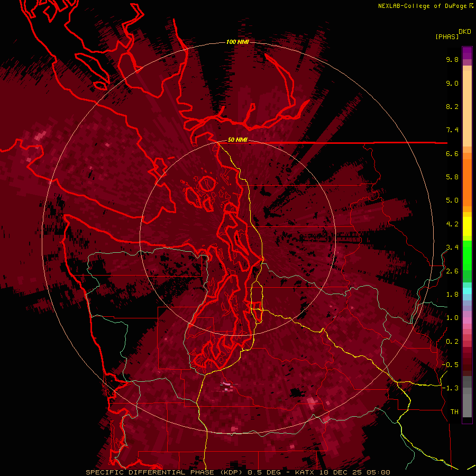476x476 pixels.
Task: Select the cyan color bar segment
Action: (x=467, y=290)
